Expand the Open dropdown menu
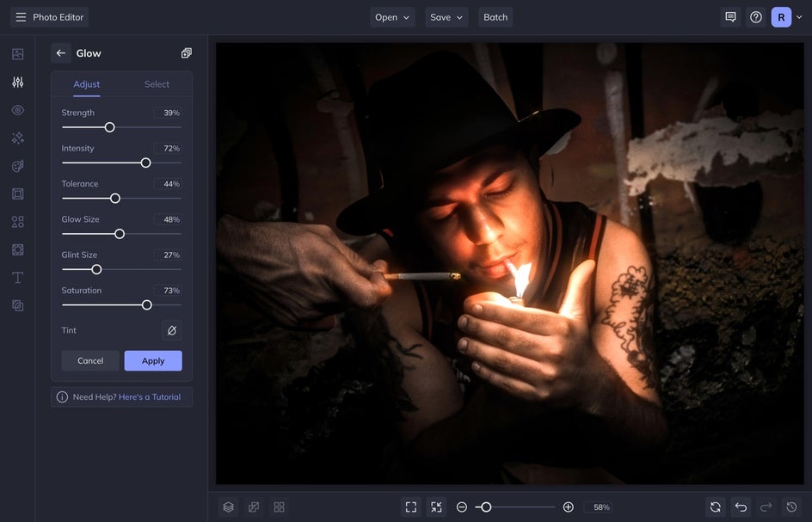This screenshot has height=522, width=812. pos(392,17)
